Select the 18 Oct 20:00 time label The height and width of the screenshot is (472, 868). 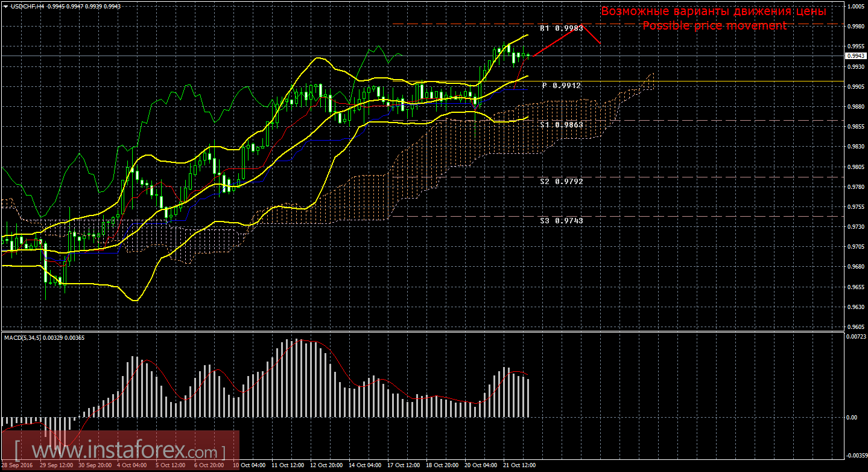[442, 465]
